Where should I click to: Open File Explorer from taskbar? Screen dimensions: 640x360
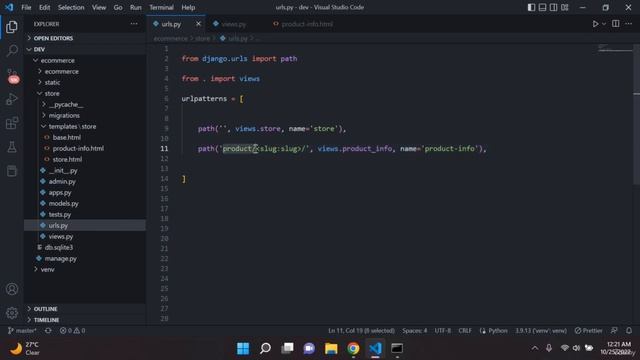tap(331, 348)
